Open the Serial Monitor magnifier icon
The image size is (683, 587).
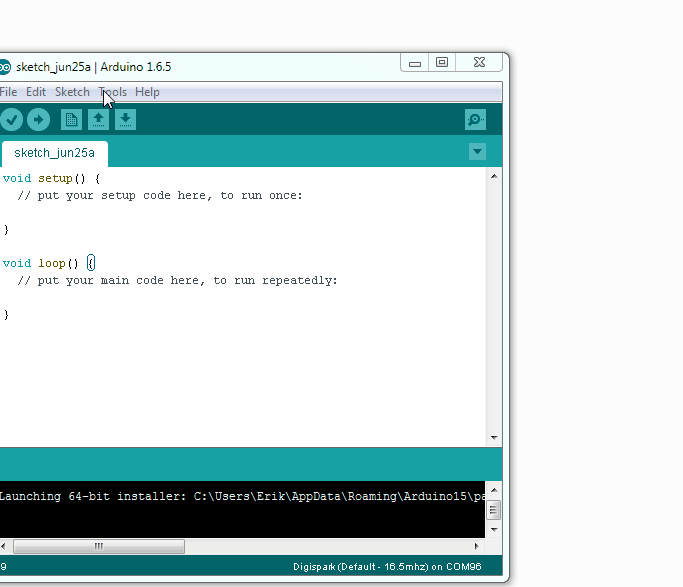pyautogui.click(x=475, y=120)
